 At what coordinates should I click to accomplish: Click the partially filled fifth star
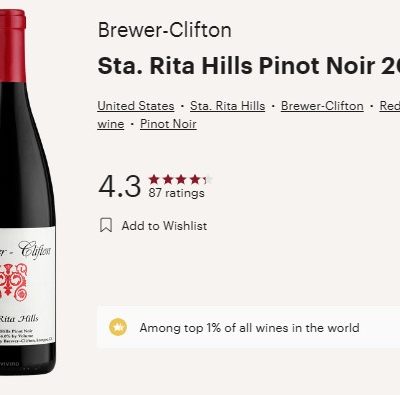tap(207, 180)
